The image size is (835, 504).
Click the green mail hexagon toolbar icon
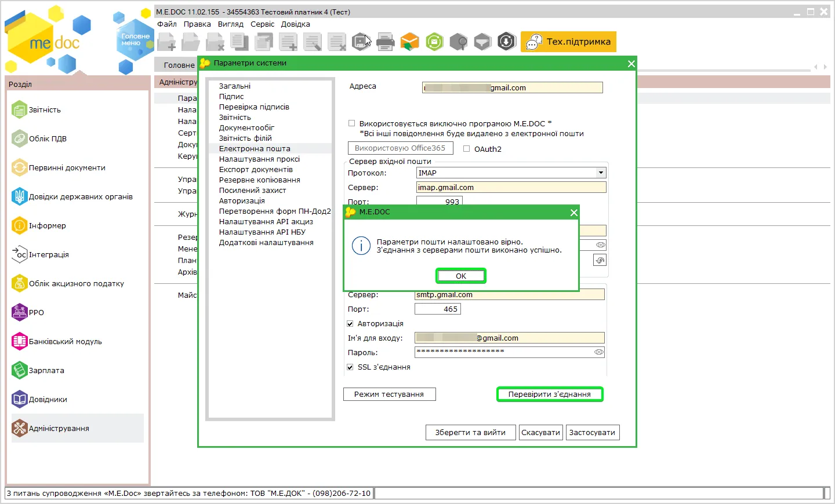coord(434,42)
